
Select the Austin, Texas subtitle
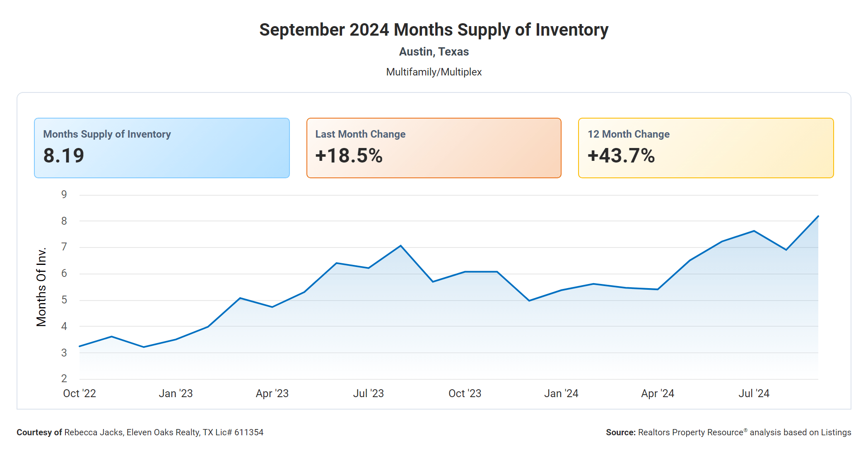434,52
